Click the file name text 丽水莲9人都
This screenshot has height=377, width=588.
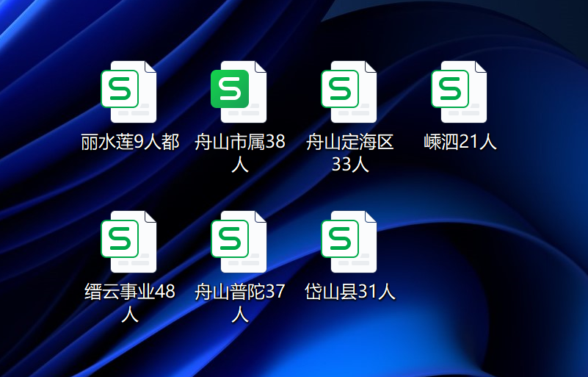[130, 143]
